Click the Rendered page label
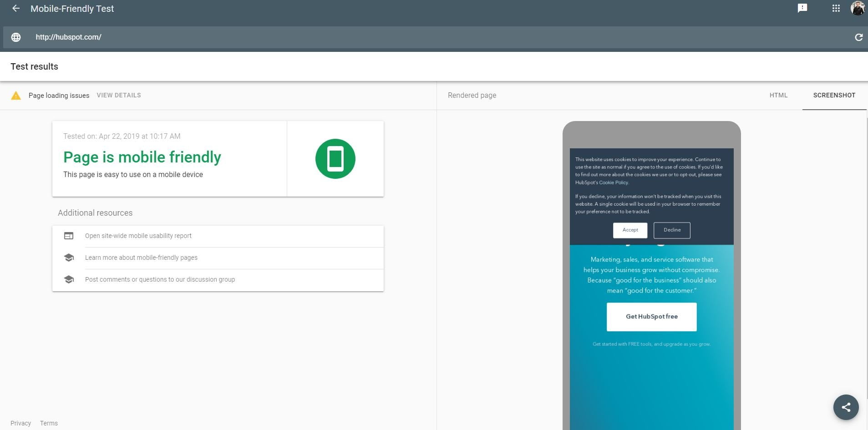This screenshot has height=430, width=868. pyautogui.click(x=472, y=95)
